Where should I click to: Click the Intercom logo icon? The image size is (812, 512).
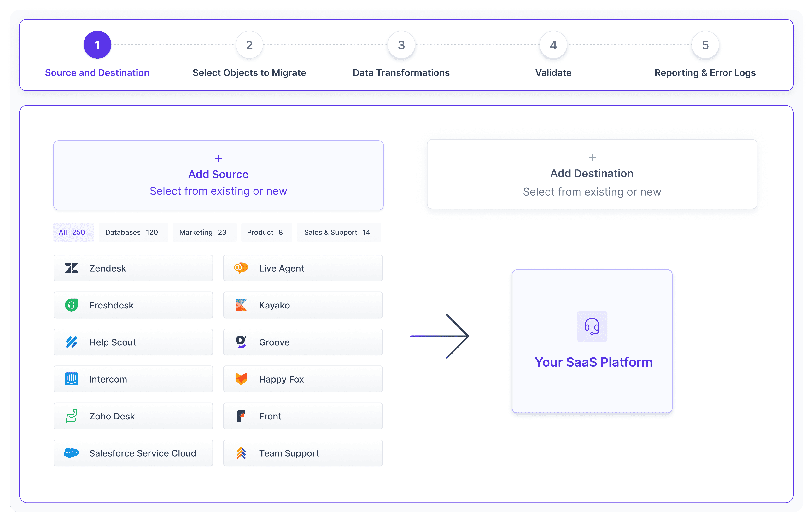[72, 379]
